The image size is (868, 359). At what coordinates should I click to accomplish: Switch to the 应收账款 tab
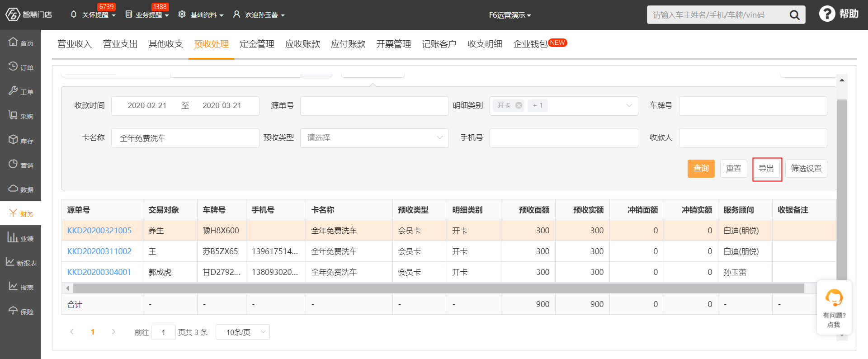[302, 44]
